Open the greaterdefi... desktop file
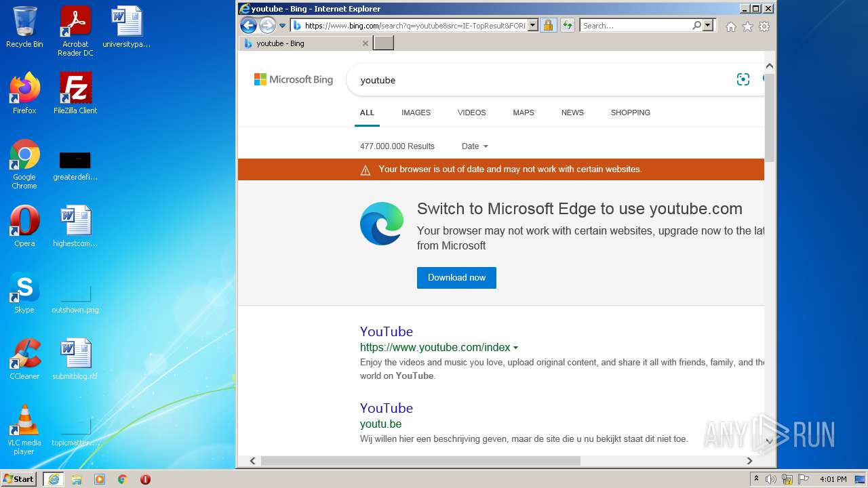This screenshot has height=488, width=868. coord(75,165)
